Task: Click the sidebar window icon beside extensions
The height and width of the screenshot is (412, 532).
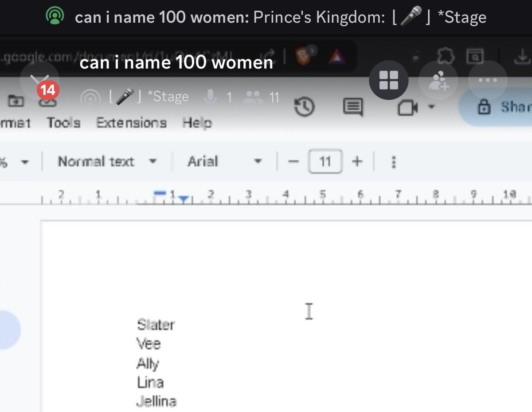Action: tap(475, 56)
